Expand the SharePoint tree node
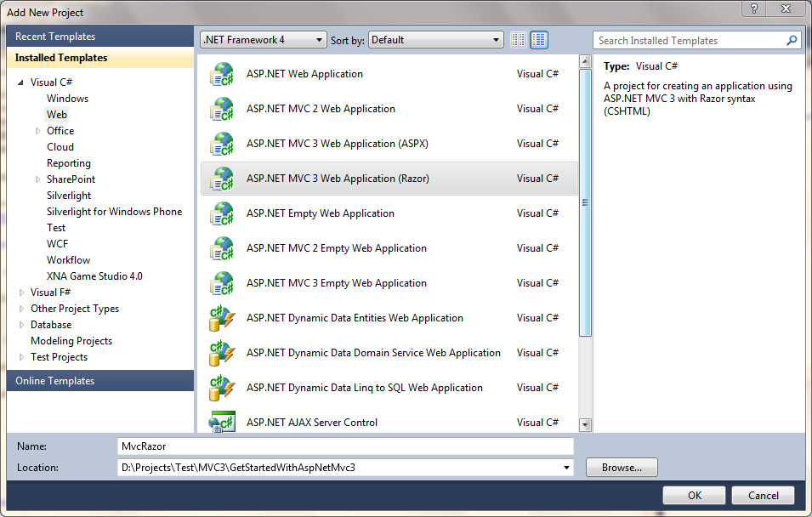812x517 pixels. coord(37,179)
